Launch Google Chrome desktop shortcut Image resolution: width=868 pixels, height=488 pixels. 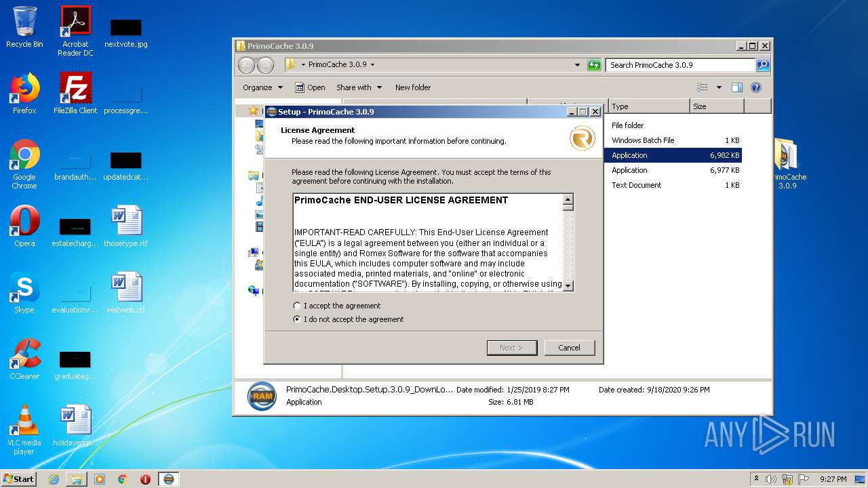tap(24, 164)
